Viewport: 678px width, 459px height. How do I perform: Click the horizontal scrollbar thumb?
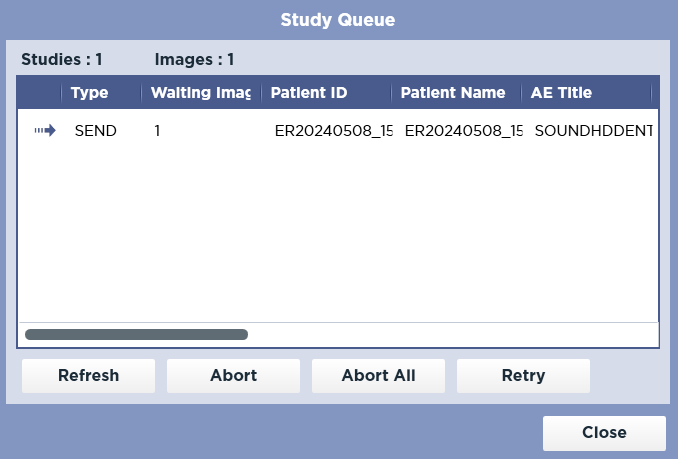tap(136, 334)
